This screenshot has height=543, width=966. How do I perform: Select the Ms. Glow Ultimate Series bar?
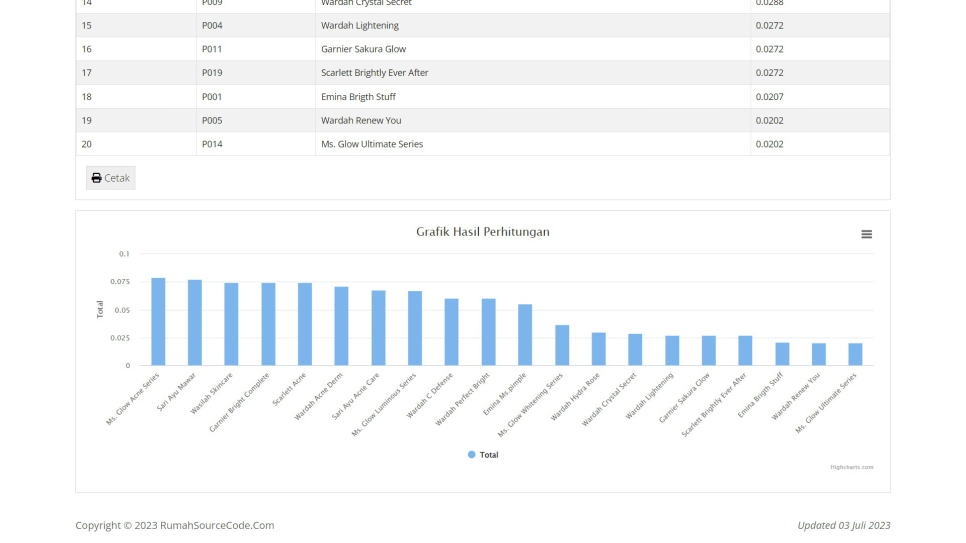point(855,354)
